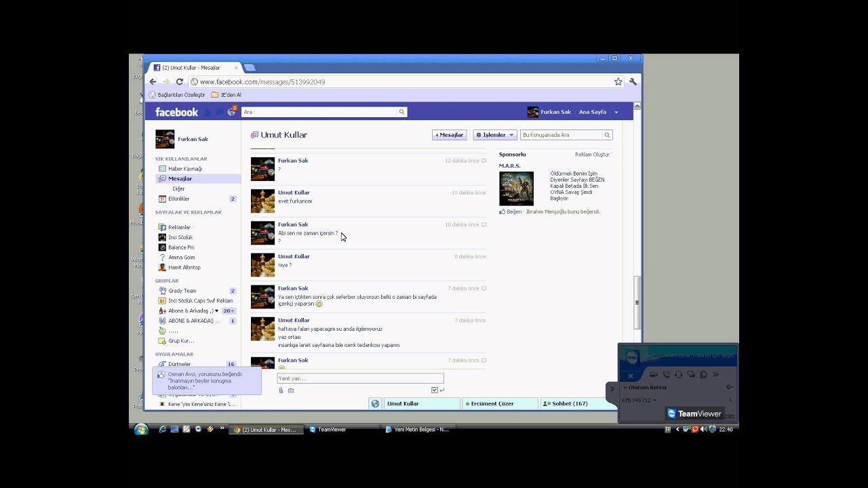Screen dimensions: 868x488
Task: Open the Osman Avcı like notification popup
Action: (206, 381)
